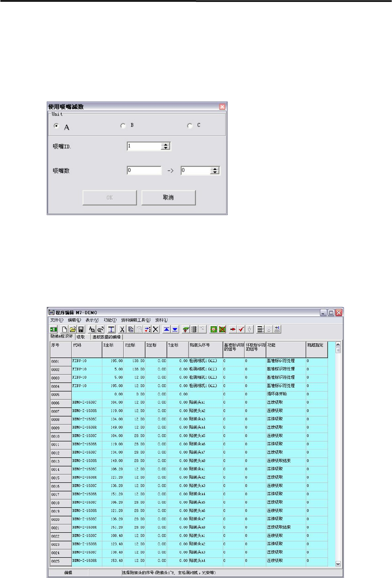Image resolution: width=392 pixels, height=578 pixels.
Task: Click row header 0010
Action: 60,436
